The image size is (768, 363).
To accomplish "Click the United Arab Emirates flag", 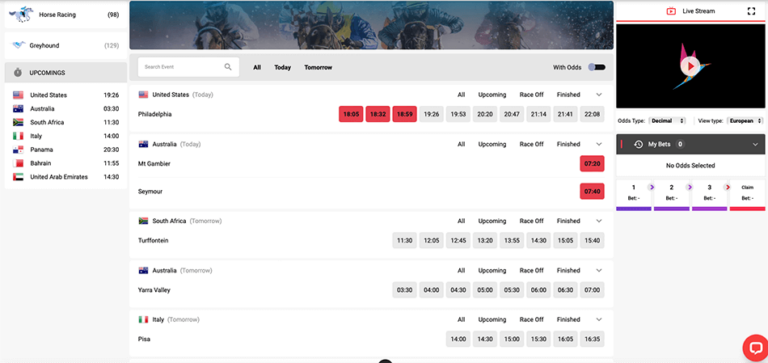I will pos(18,177).
